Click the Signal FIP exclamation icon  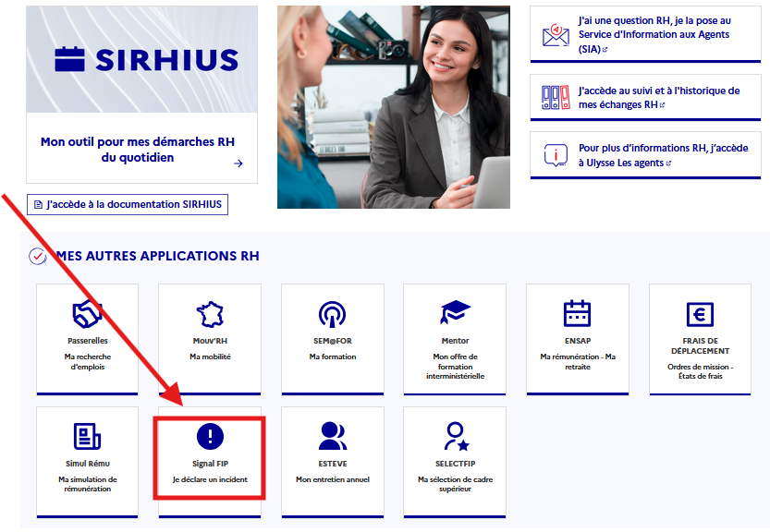[x=210, y=436]
